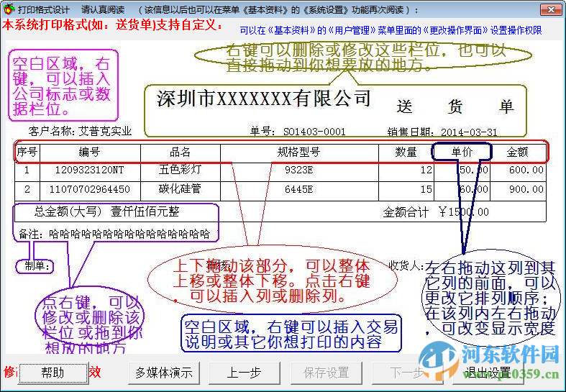566x392 pixels.
Task: Click the 帮助 help button
Action: point(53,373)
